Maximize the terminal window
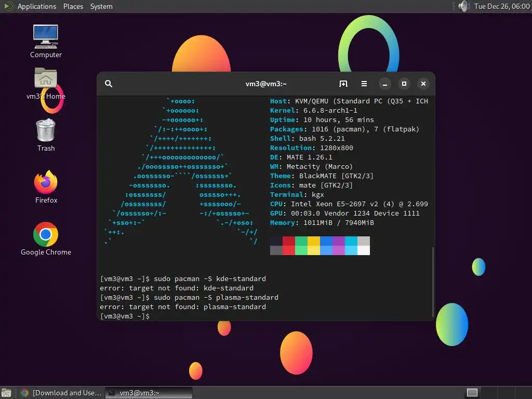 pos(404,84)
